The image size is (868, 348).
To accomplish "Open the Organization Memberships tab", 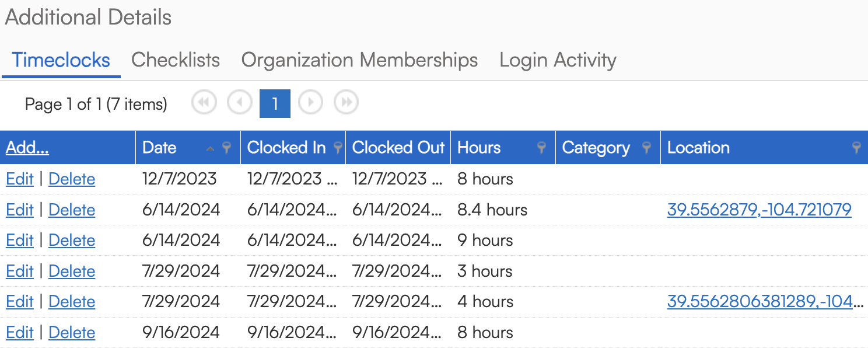I will pos(359,60).
